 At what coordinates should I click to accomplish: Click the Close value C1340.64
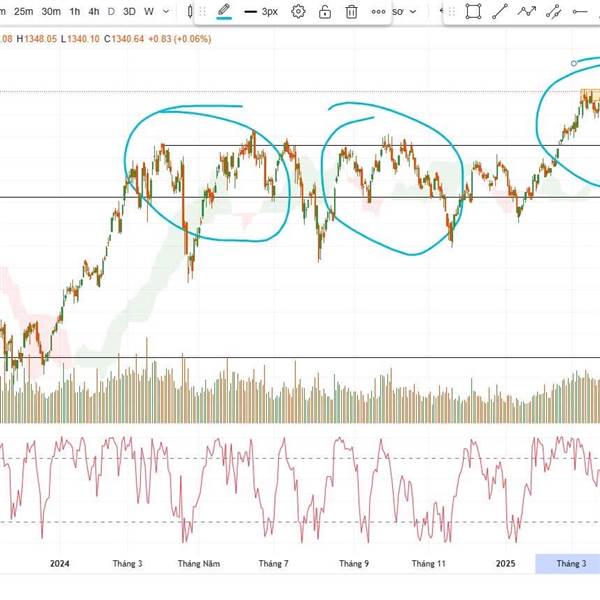pos(124,39)
